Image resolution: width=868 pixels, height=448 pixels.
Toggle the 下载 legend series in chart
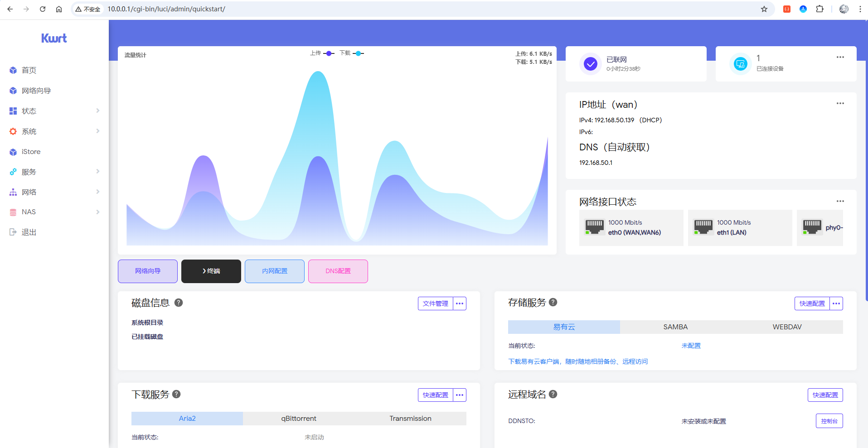(352, 53)
